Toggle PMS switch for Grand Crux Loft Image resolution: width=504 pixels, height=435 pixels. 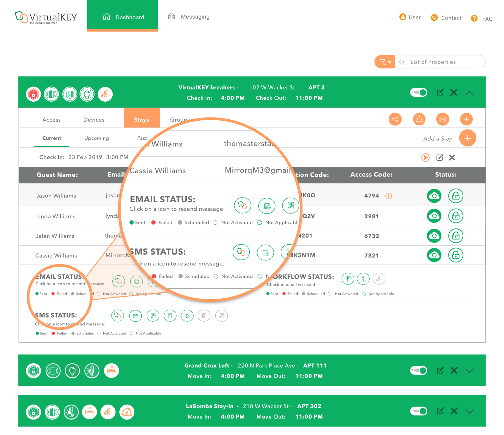click(419, 371)
